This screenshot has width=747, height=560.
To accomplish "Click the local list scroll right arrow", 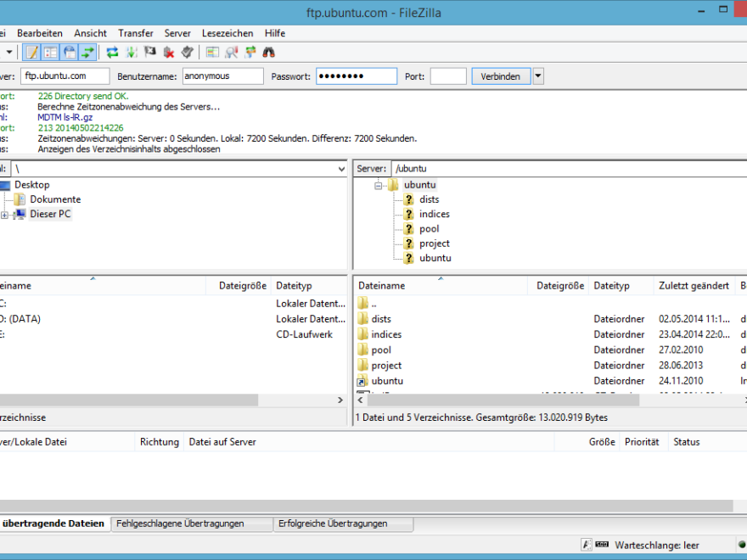I will [340, 400].
